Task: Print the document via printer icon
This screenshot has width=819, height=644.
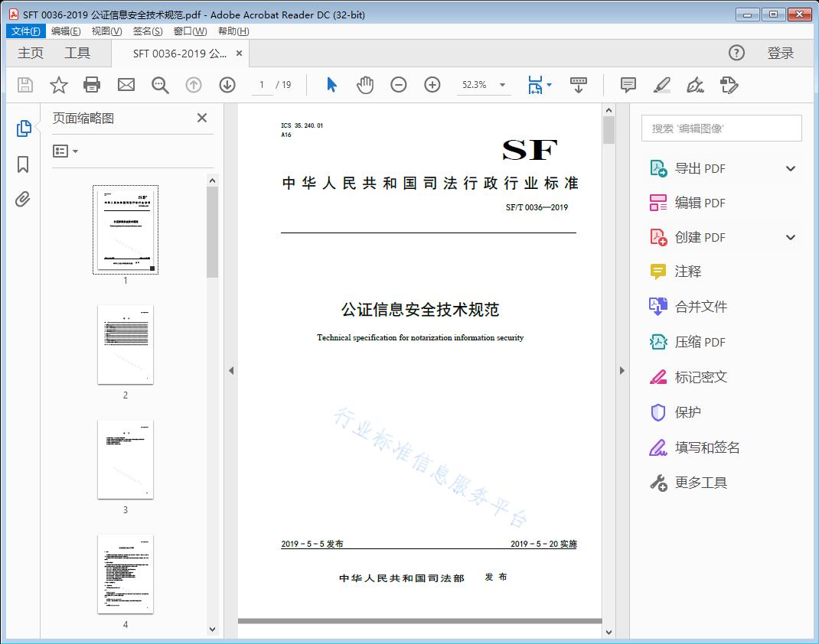Action: 92,85
